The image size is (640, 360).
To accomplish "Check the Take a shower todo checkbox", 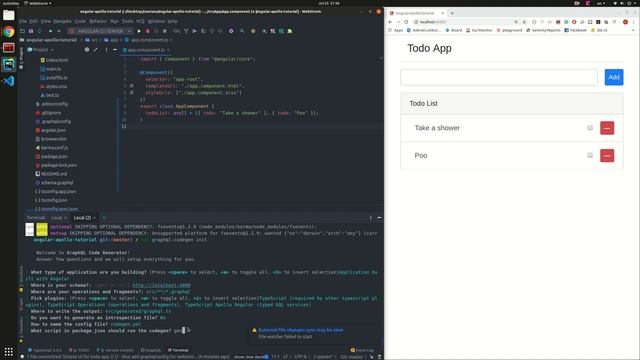I will click(x=590, y=128).
